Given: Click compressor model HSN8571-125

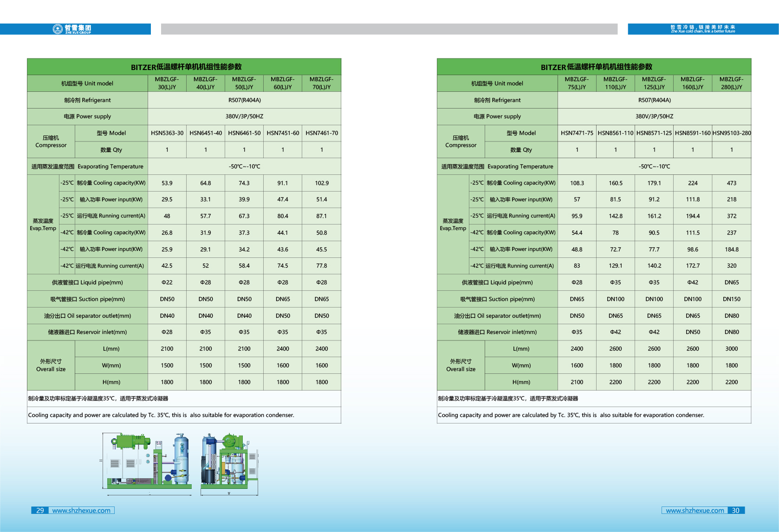Looking at the screenshot, I should 654,133.
